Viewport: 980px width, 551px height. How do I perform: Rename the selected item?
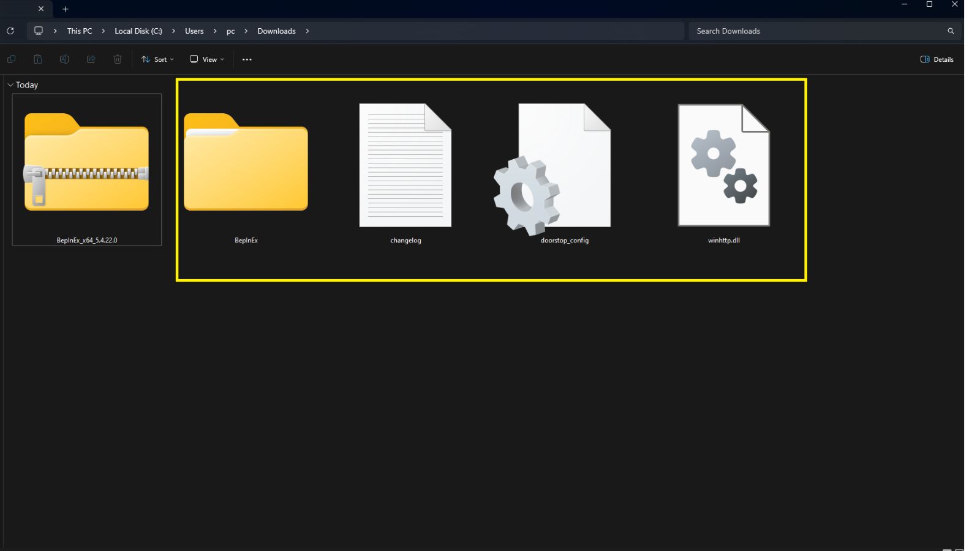pos(64,59)
